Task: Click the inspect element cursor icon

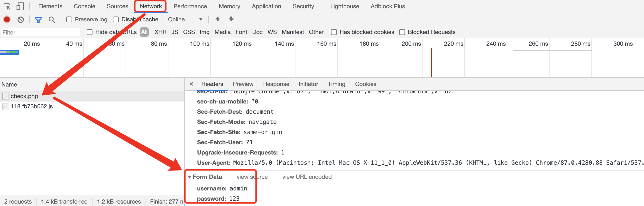Action: 7,7
